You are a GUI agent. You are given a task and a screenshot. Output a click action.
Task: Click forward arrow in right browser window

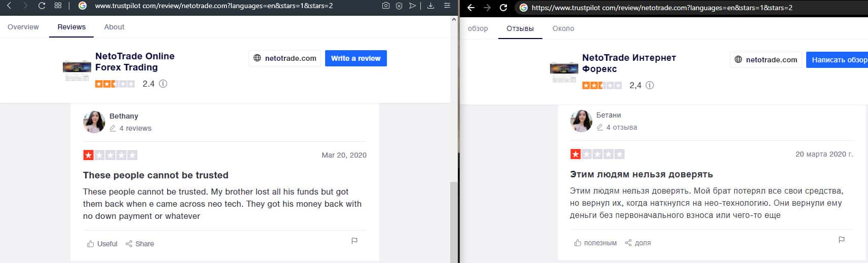pyautogui.click(x=487, y=8)
